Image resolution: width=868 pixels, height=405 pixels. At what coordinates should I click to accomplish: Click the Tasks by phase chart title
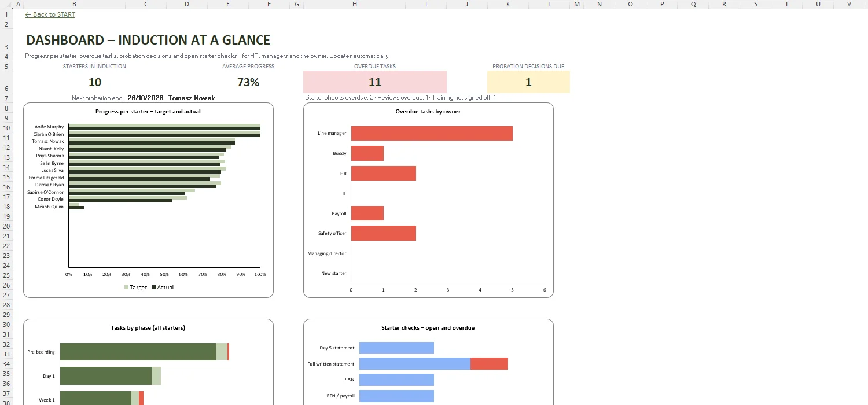pos(148,327)
